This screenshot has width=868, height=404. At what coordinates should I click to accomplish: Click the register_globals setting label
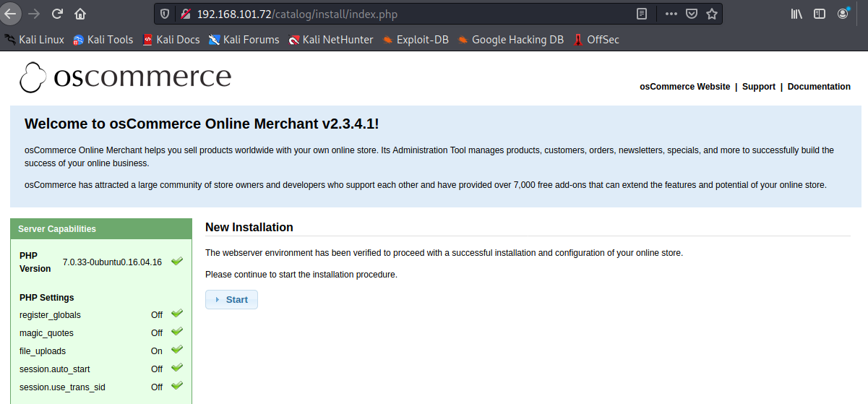tap(50, 315)
